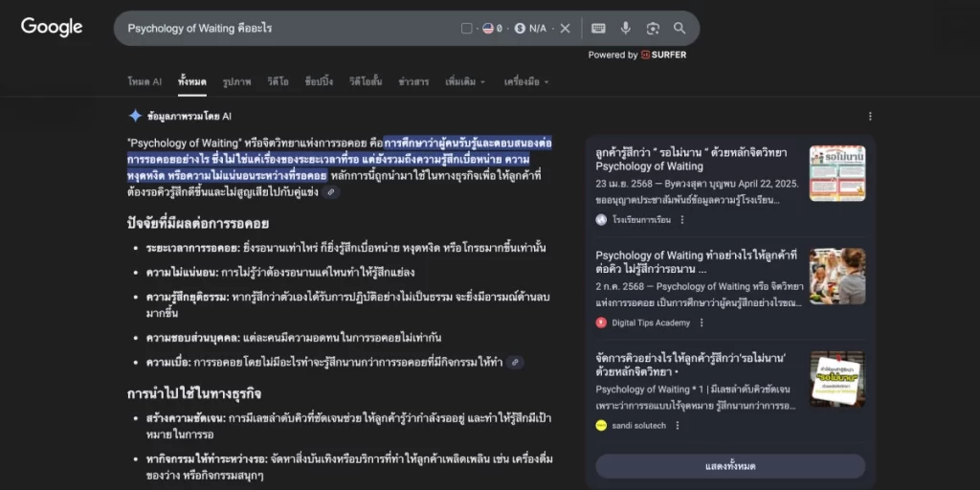Expand the เครื่องมือ tools dropdown
This screenshot has width=980, height=490.
click(526, 82)
